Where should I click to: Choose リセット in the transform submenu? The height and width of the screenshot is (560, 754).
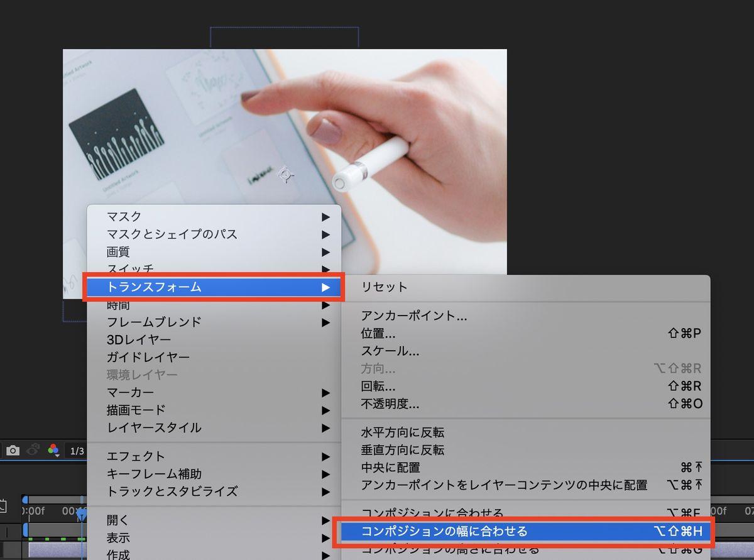pos(384,287)
